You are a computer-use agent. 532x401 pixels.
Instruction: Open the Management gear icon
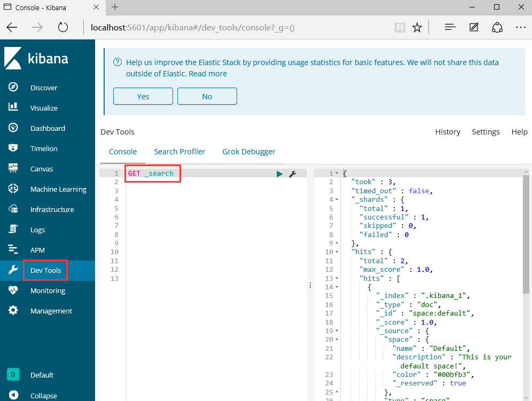13,310
